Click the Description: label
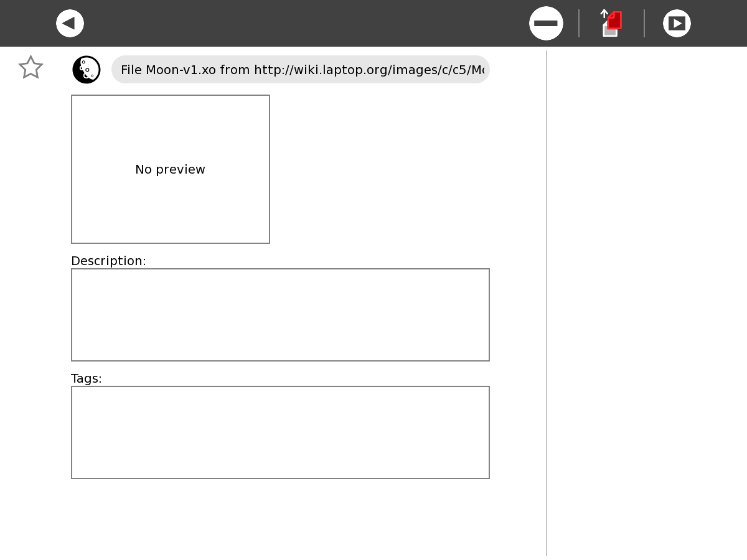 (x=108, y=261)
